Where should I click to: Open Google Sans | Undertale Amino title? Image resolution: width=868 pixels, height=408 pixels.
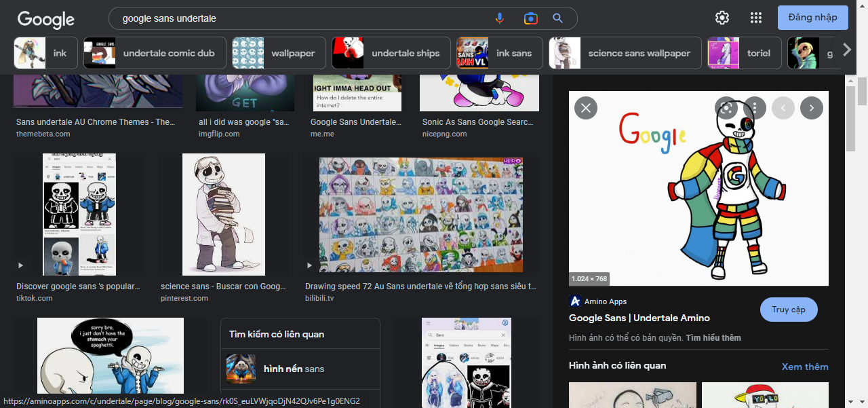639,318
